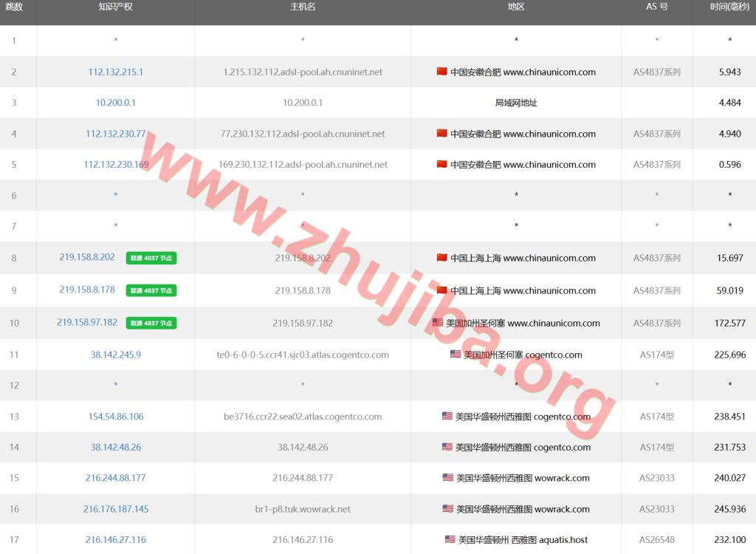Click the green 联通 4837 badge beside 219.158.8.202
The height and width of the screenshot is (554, 756).
coord(151,258)
